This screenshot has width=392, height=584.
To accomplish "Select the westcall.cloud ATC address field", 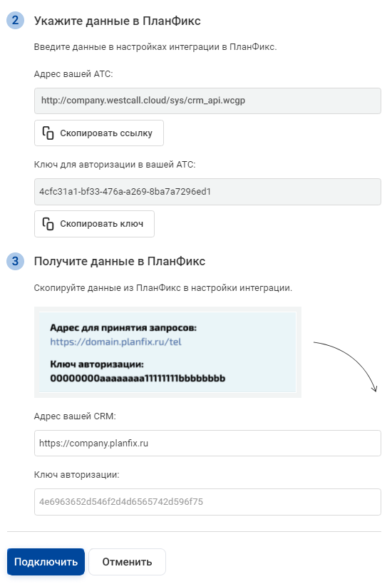I will (x=207, y=101).
